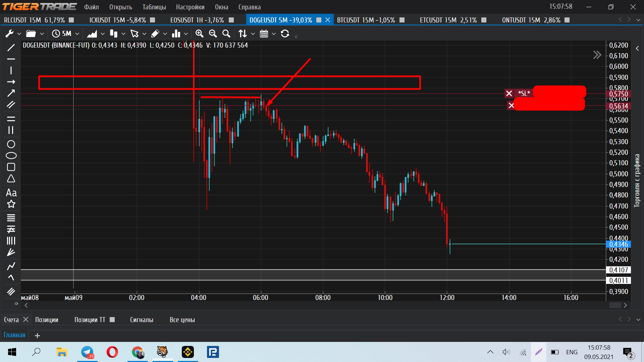Toggle the square next to Позиции TT
Viewport: 644px width, 362px height.
pos(112,320)
